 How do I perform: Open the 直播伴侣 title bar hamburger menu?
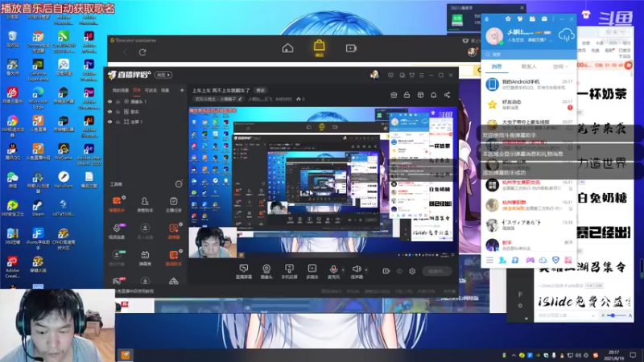click(x=421, y=76)
